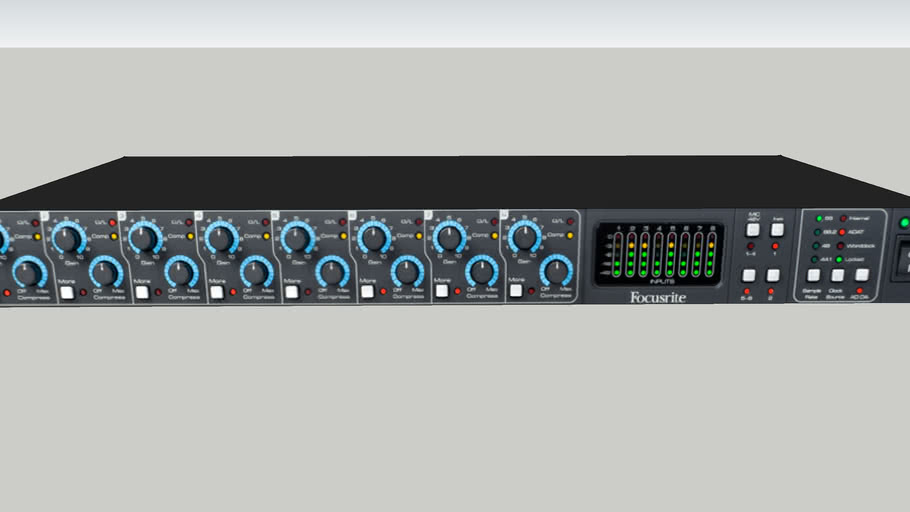Image resolution: width=910 pixels, height=512 pixels.
Task: Click the red ADAT clock indicator LED
Action: tap(842, 232)
